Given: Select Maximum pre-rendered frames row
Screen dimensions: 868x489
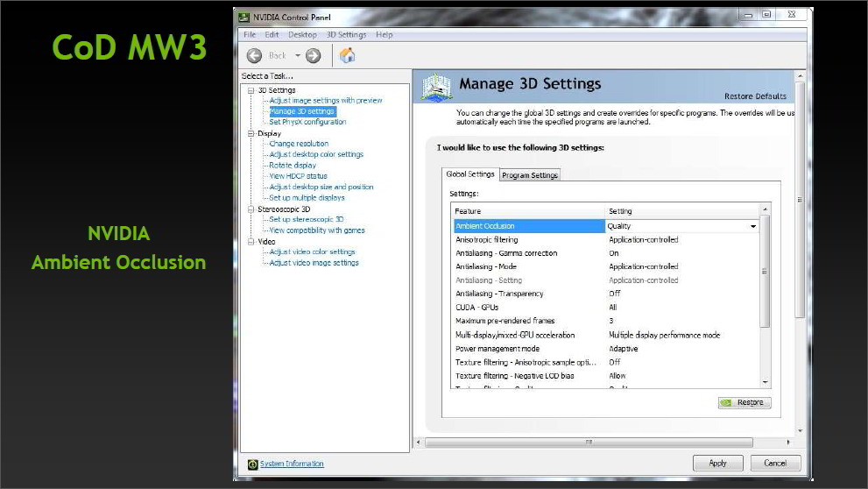Looking at the screenshot, I should (x=606, y=321).
